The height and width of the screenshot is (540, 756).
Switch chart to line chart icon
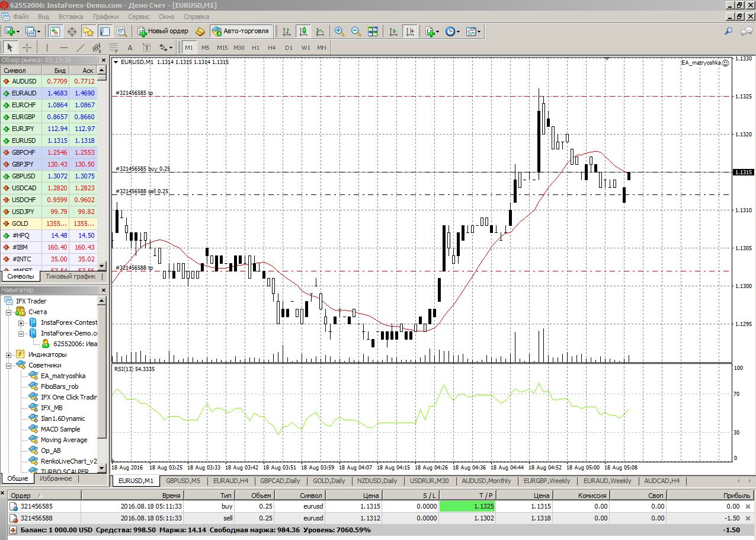[320, 31]
